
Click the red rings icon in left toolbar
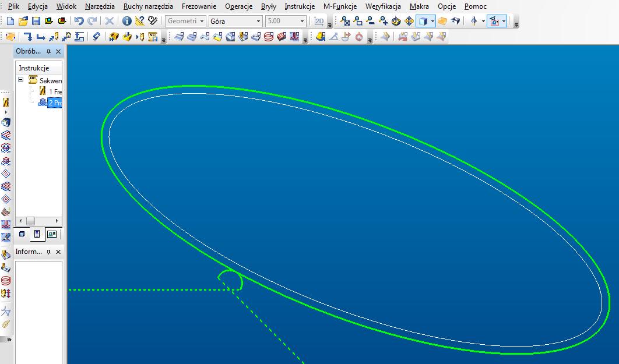click(x=5, y=281)
